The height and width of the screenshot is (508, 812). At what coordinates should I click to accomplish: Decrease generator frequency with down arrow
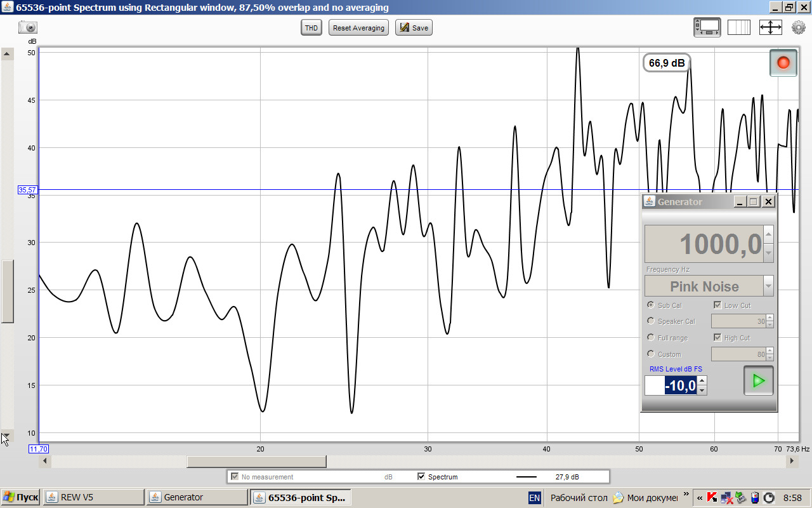coord(768,253)
